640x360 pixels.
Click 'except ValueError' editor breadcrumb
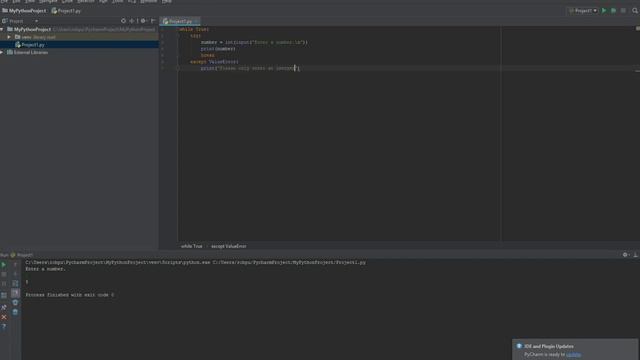coord(229,246)
